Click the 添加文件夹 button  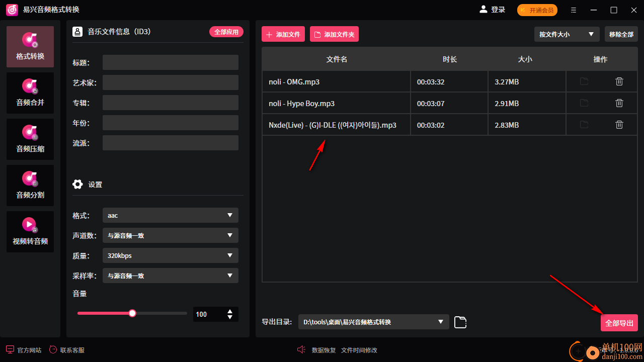(x=334, y=34)
